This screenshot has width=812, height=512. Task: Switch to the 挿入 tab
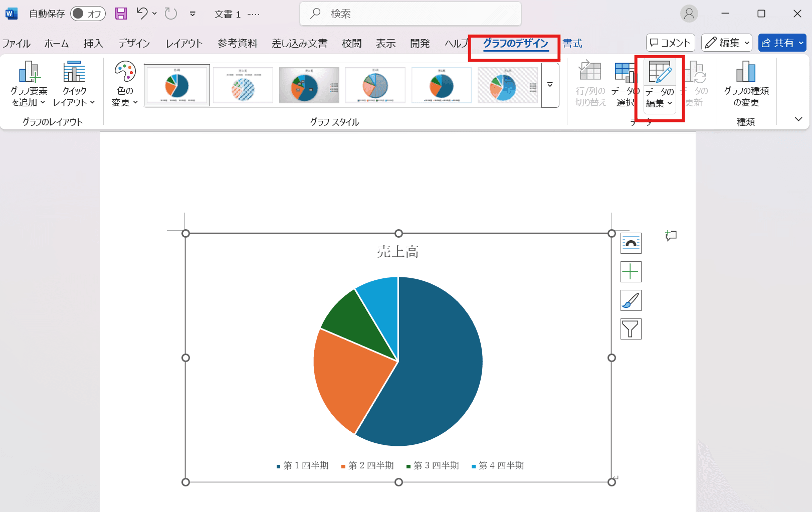coord(93,44)
